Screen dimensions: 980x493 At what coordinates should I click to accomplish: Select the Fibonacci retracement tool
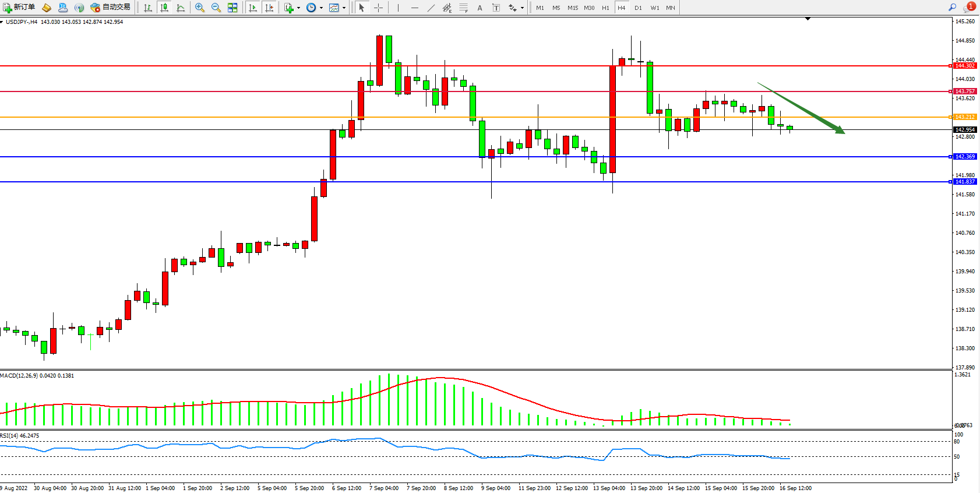(463, 8)
